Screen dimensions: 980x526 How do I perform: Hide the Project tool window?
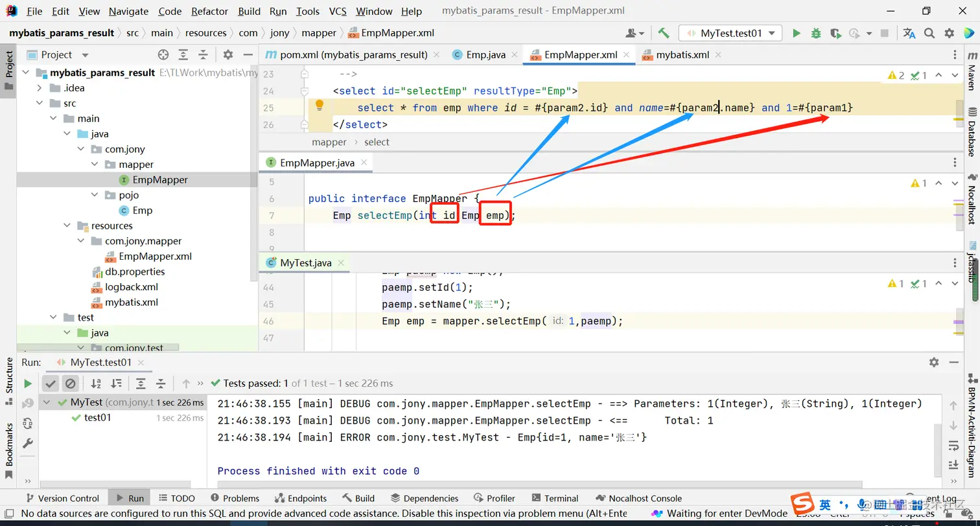point(248,55)
